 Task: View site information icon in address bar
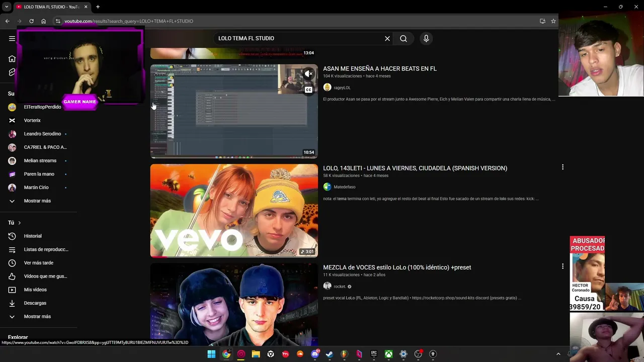click(x=58, y=21)
